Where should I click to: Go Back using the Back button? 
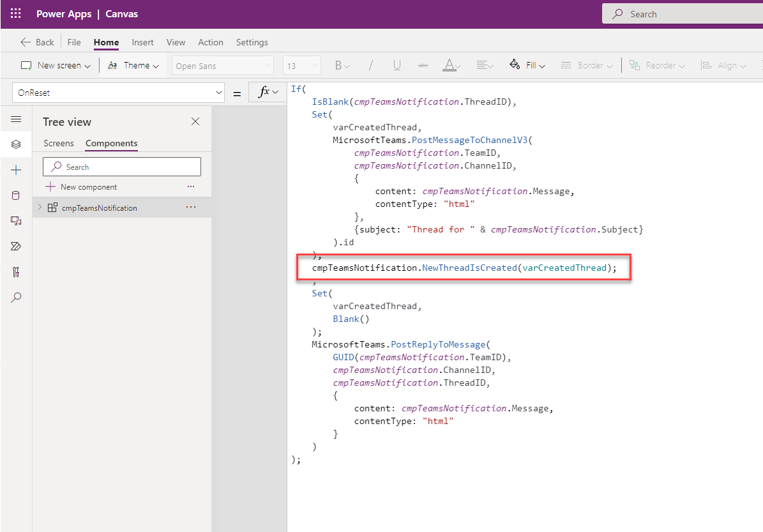coord(37,42)
